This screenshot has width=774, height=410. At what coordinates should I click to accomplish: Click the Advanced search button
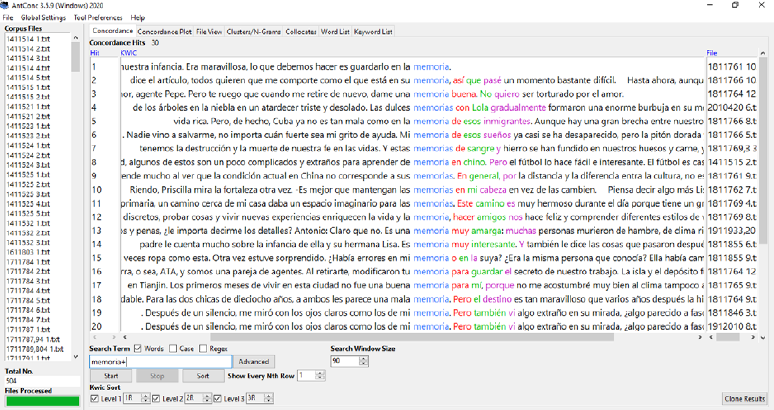point(253,361)
